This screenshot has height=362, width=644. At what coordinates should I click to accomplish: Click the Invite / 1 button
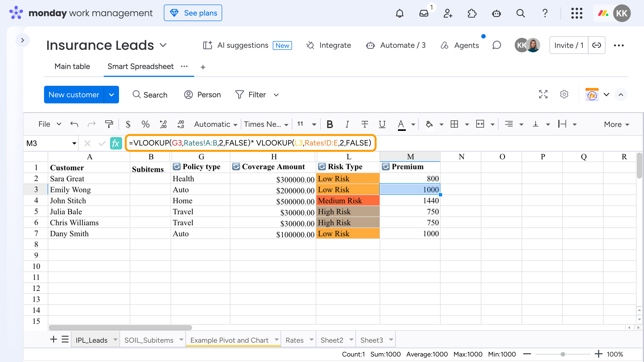click(x=569, y=45)
